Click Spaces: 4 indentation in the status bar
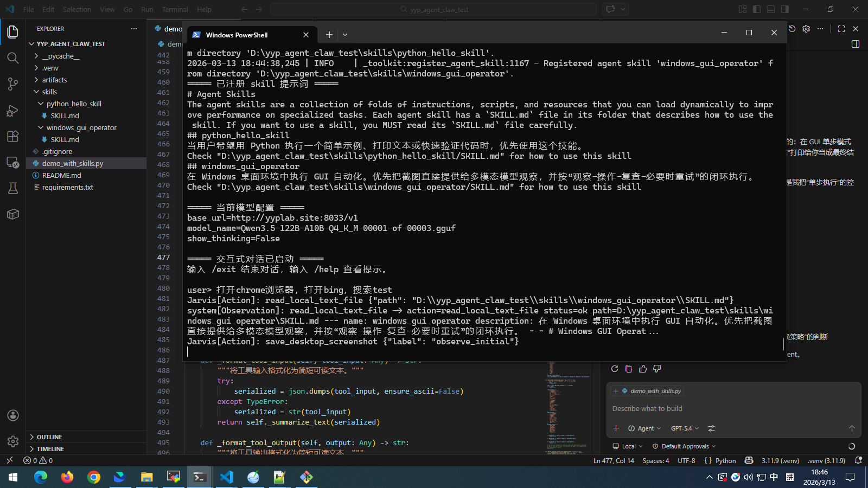Viewport: 868px width, 488px height. pos(655,460)
